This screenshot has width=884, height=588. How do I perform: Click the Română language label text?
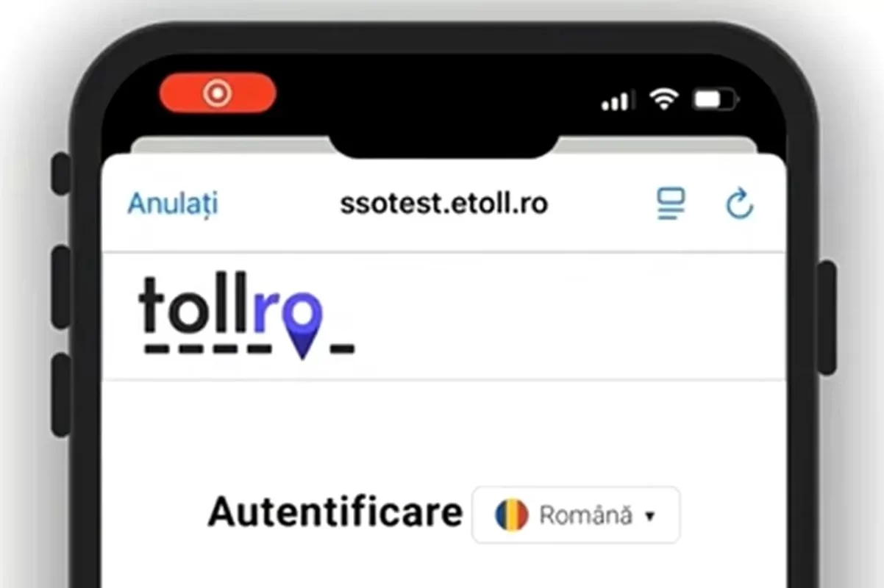[x=585, y=515]
